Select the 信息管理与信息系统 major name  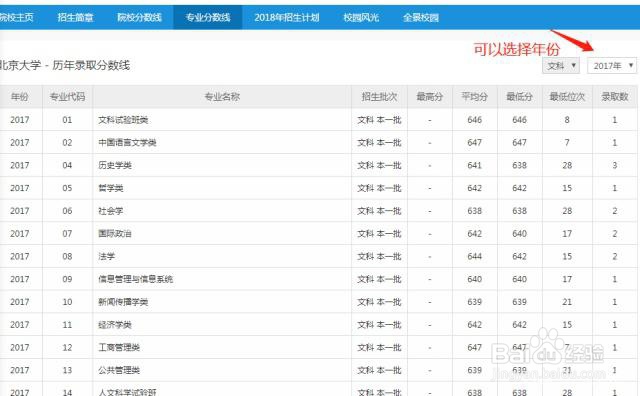136,279
